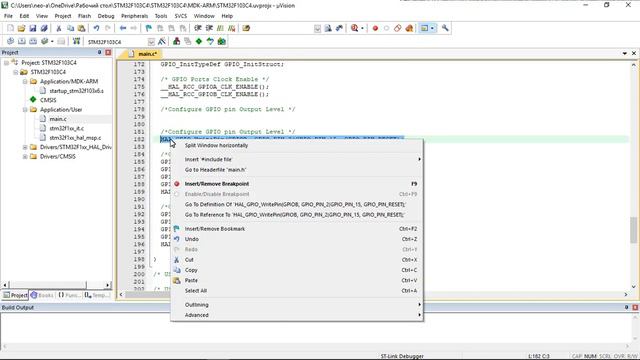Open the SVCS menu

tap(181, 16)
